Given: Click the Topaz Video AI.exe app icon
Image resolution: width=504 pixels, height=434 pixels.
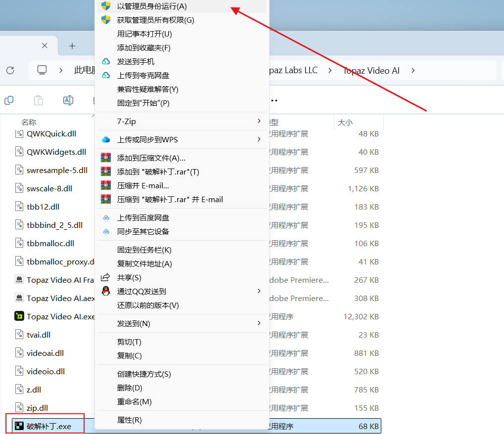Looking at the screenshot, I should (x=19, y=316).
